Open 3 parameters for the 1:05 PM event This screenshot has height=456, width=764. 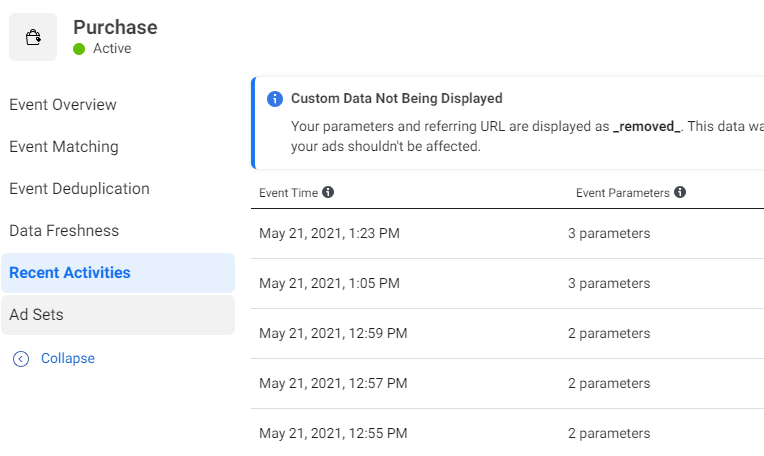coord(609,284)
